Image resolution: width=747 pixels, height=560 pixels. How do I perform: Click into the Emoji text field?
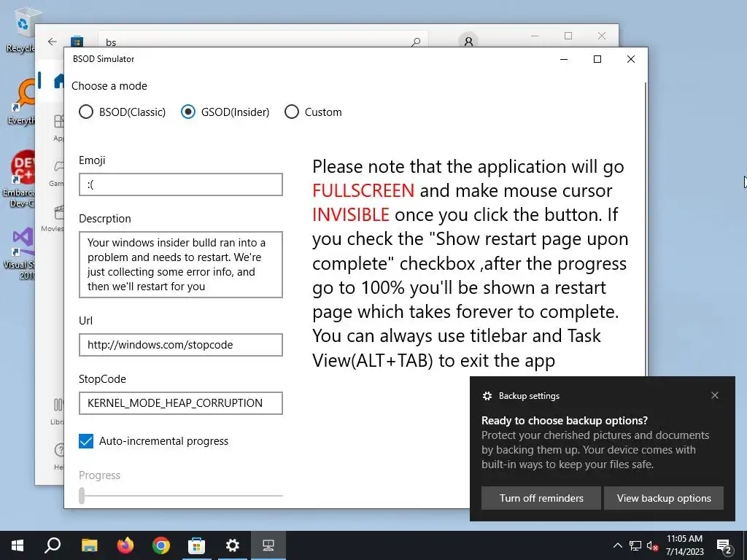tap(181, 184)
